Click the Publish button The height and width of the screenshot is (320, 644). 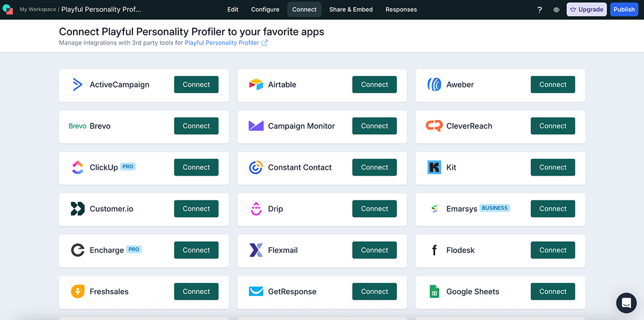click(x=624, y=9)
